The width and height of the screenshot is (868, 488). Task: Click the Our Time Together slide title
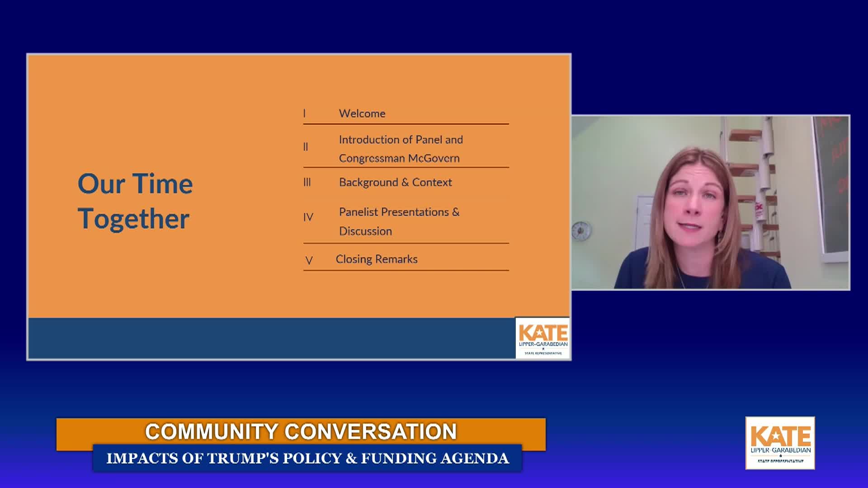coord(135,202)
